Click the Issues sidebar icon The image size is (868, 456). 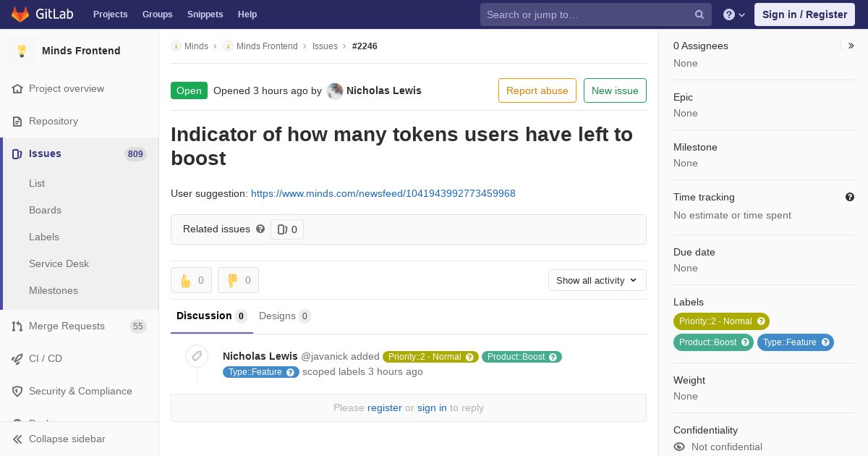click(x=17, y=153)
